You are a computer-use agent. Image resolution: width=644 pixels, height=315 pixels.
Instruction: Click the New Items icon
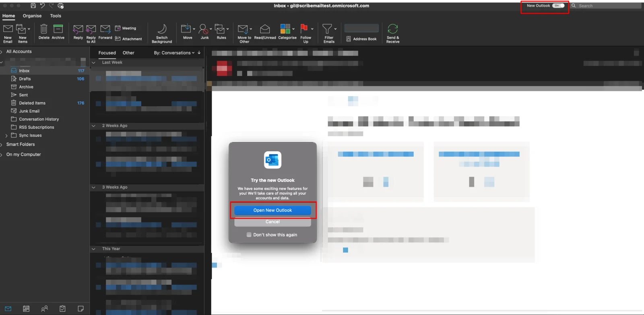point(21,29)
